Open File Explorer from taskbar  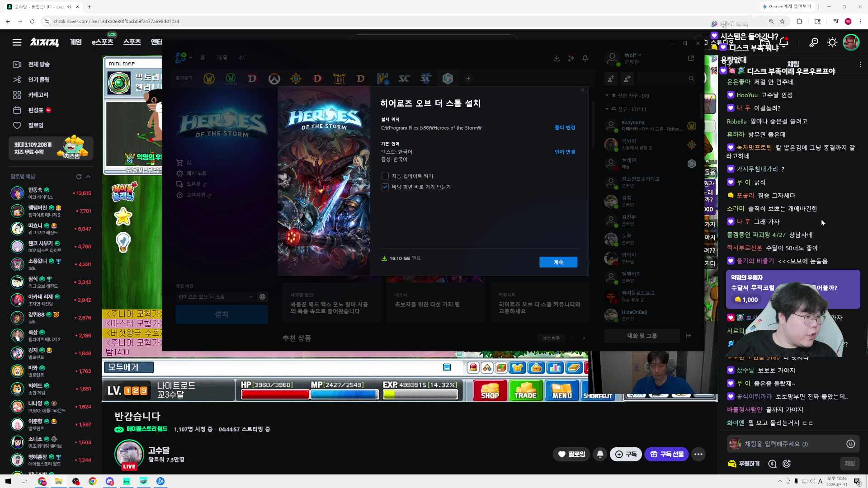pyautogui.click(x=59, y=481)
